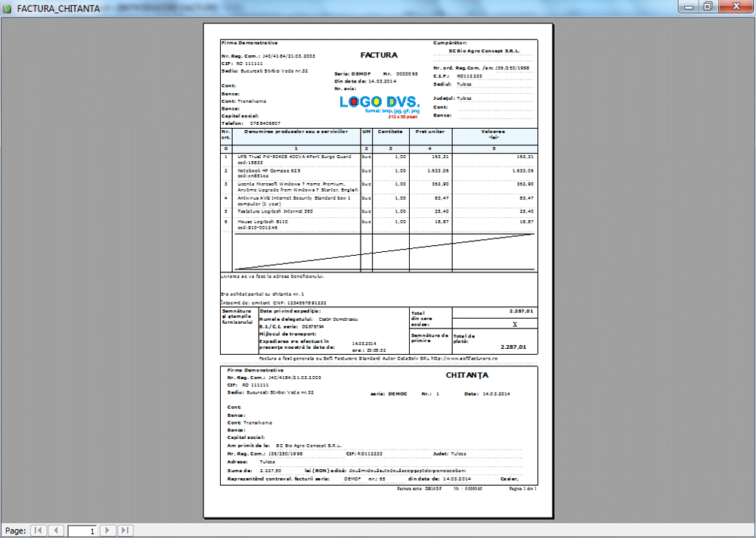Click the 'Page:' label in the bottom bar
This screenshot has width=756, height=538.
[x=15, y=530]
